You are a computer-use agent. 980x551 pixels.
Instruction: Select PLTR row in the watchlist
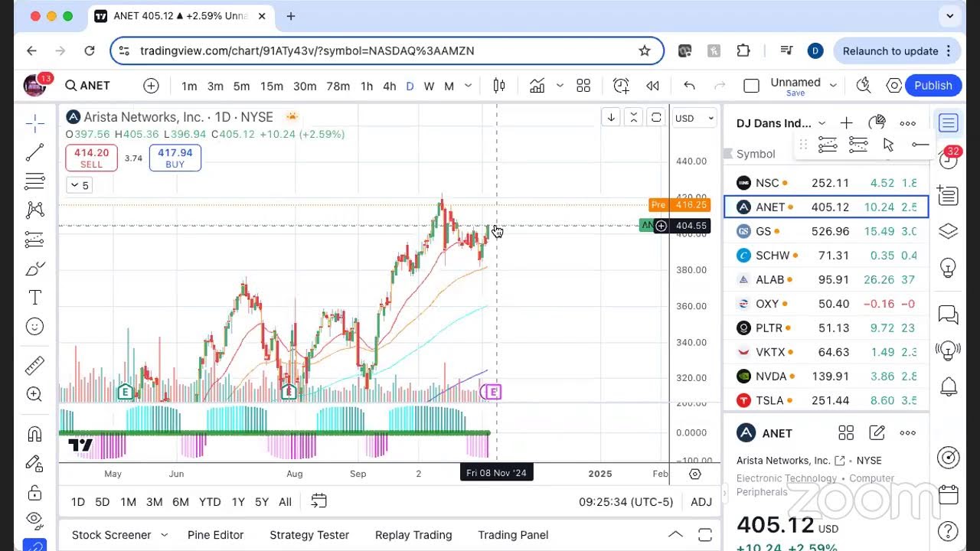826,328
